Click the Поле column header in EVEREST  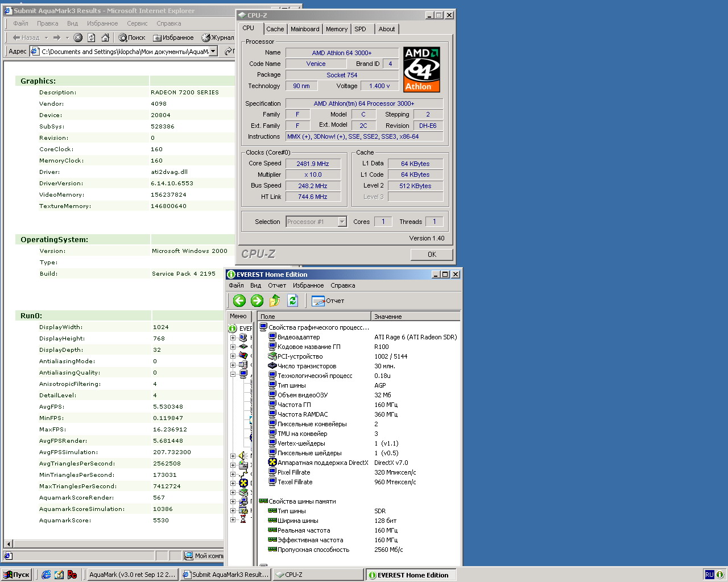point(314,316)
